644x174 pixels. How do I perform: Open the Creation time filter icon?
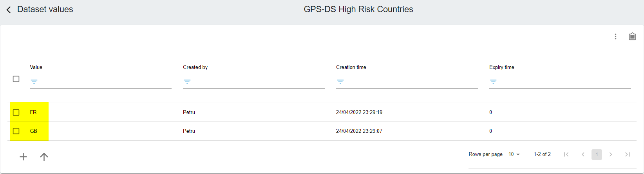tap(340, 82)
